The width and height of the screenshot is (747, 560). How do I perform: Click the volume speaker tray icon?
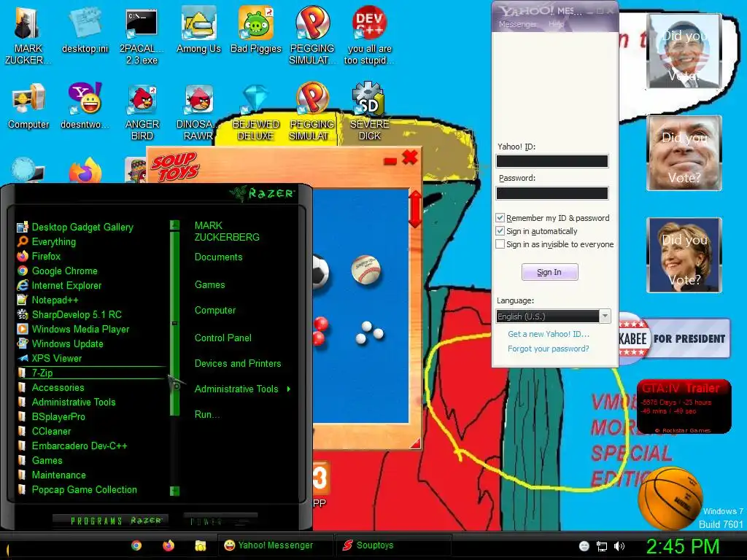click(619, 546)
